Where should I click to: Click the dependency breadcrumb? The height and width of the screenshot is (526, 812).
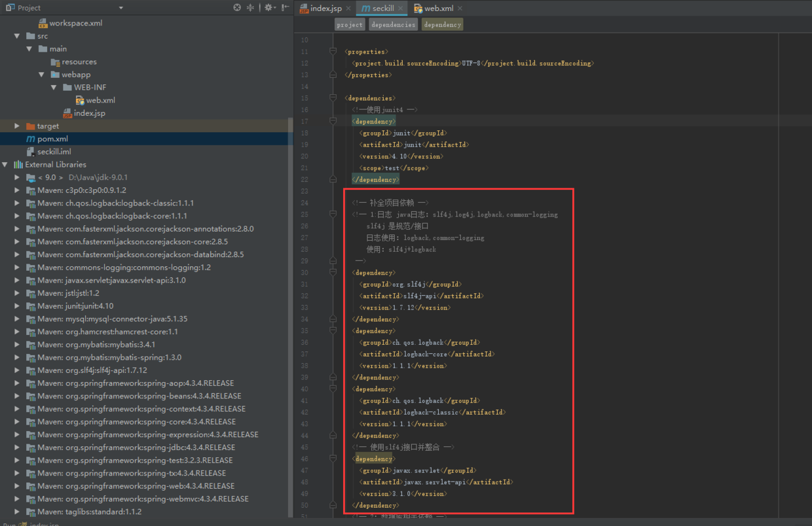point(443,25)
